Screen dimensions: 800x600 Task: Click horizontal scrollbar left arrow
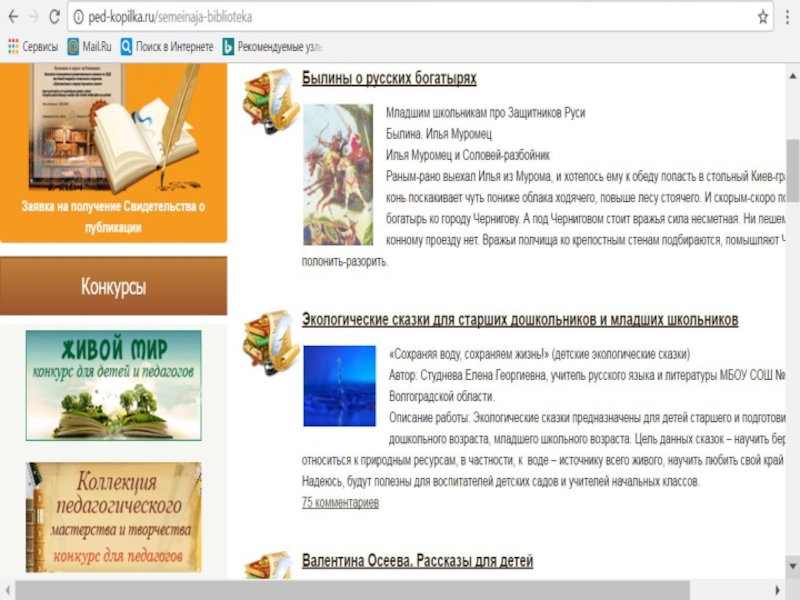point(7,590)
